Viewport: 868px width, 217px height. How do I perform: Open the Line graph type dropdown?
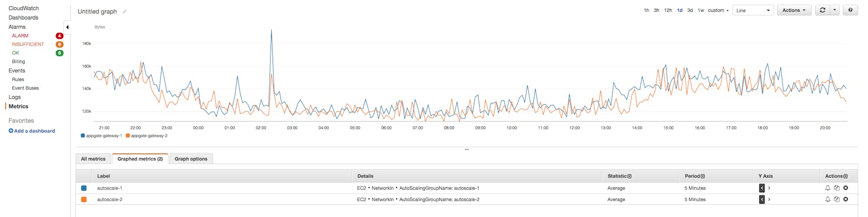[x=753, y=10]
